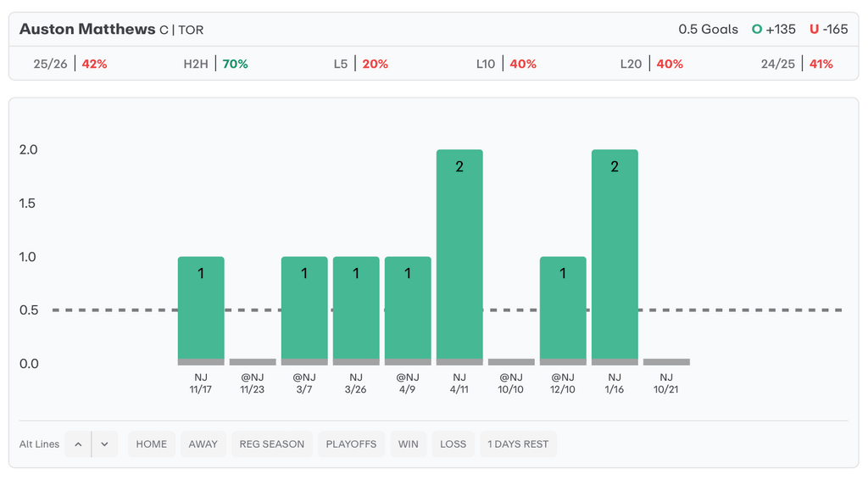Select the L5 20% stat tab
868x480 pixels.
click(361, 64)
